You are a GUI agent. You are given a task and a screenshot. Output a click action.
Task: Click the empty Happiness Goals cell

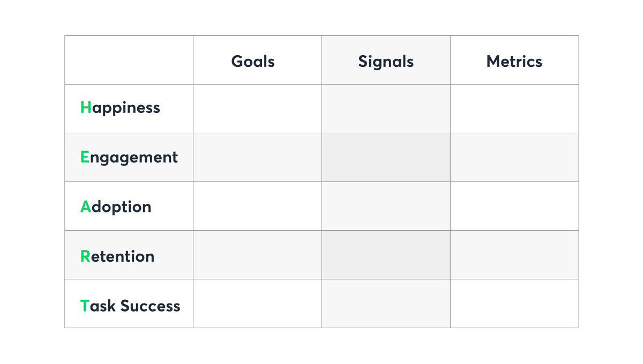(x=257, y=109)
